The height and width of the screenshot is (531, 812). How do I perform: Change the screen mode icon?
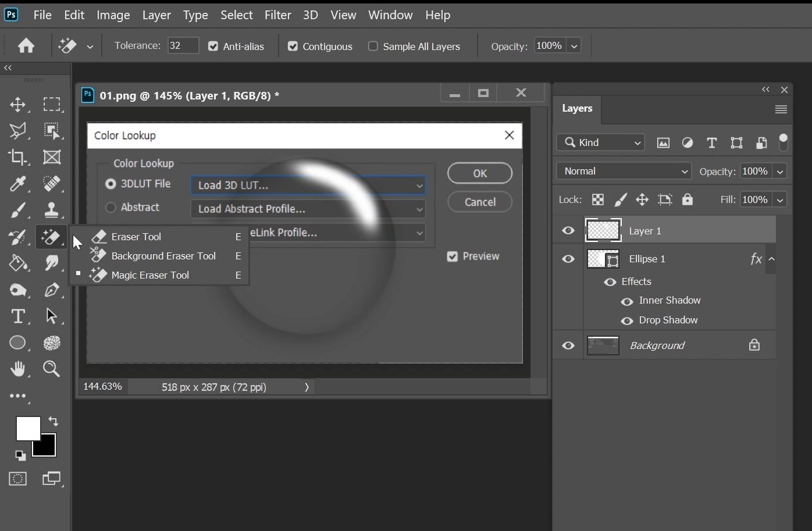52,479
